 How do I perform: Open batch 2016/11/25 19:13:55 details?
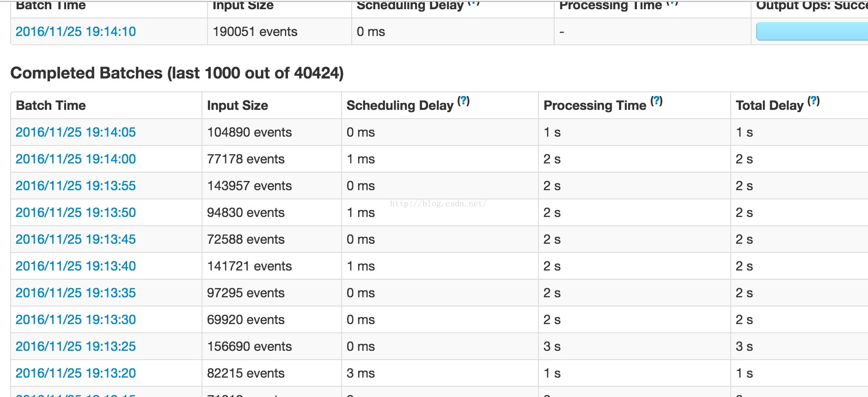[76, 186]
